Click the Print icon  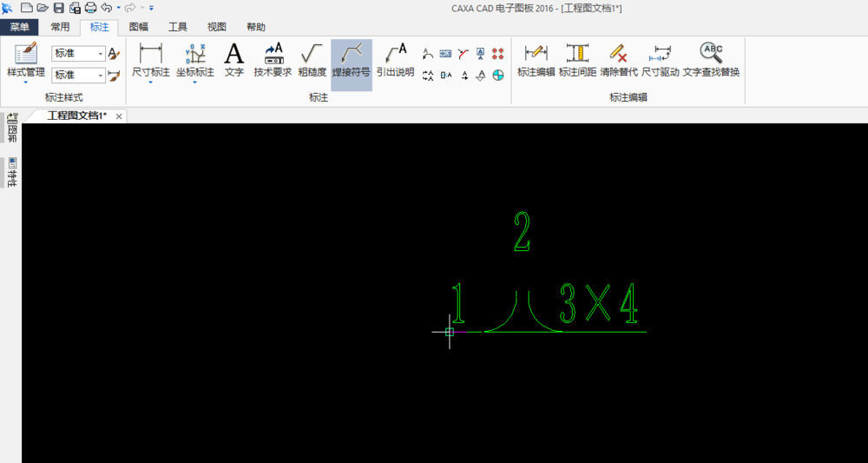91,8
